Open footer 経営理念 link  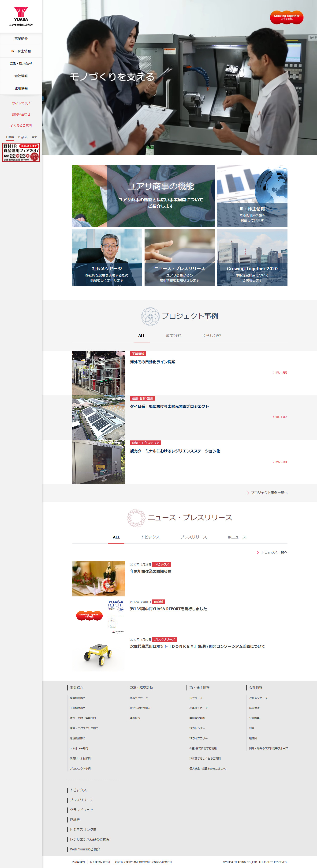pyautogui.click(x=254, y=708)
